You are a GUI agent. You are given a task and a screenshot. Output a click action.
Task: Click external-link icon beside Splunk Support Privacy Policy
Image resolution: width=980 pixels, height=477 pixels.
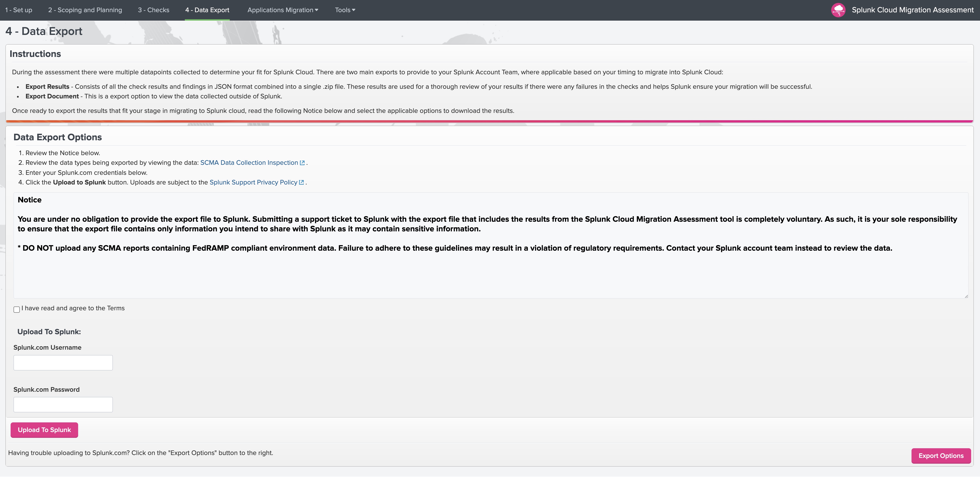302,183
